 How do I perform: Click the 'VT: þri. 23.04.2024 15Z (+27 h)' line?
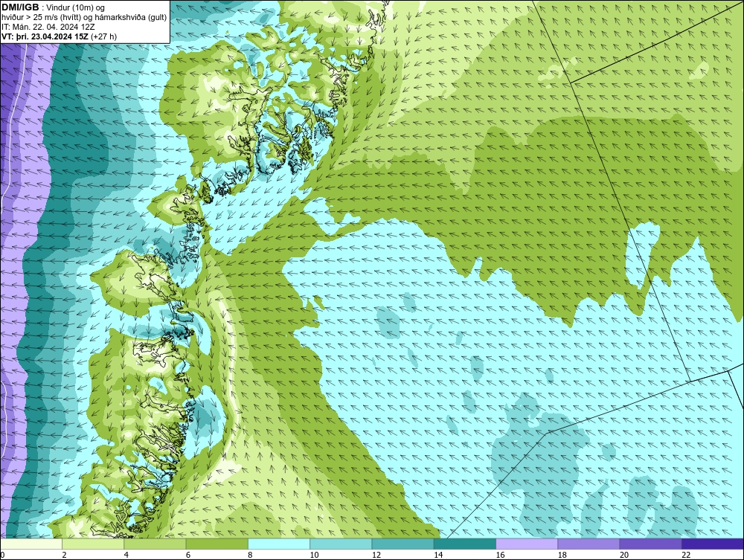point(60,36)
